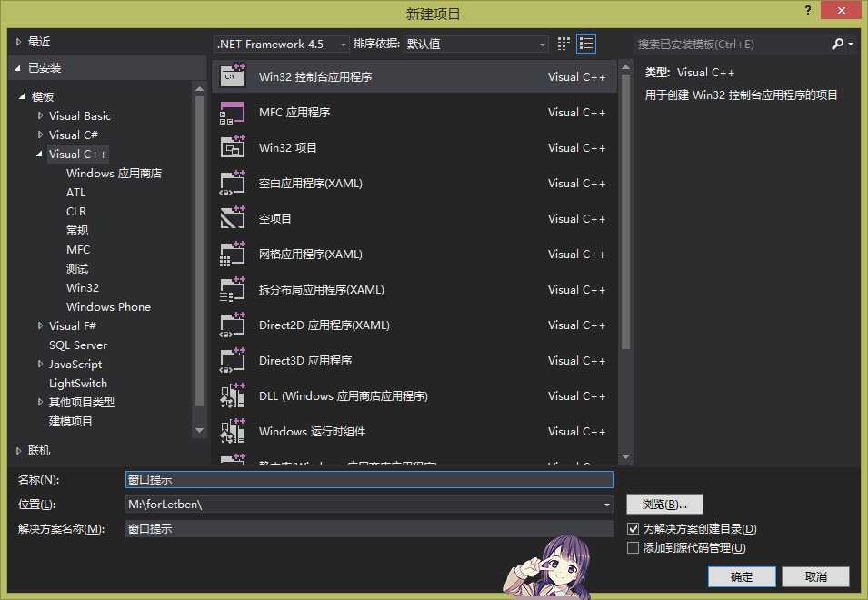Collapse the 已安装 section
Viewport: 868px width, 600px height.
(18, 68)
